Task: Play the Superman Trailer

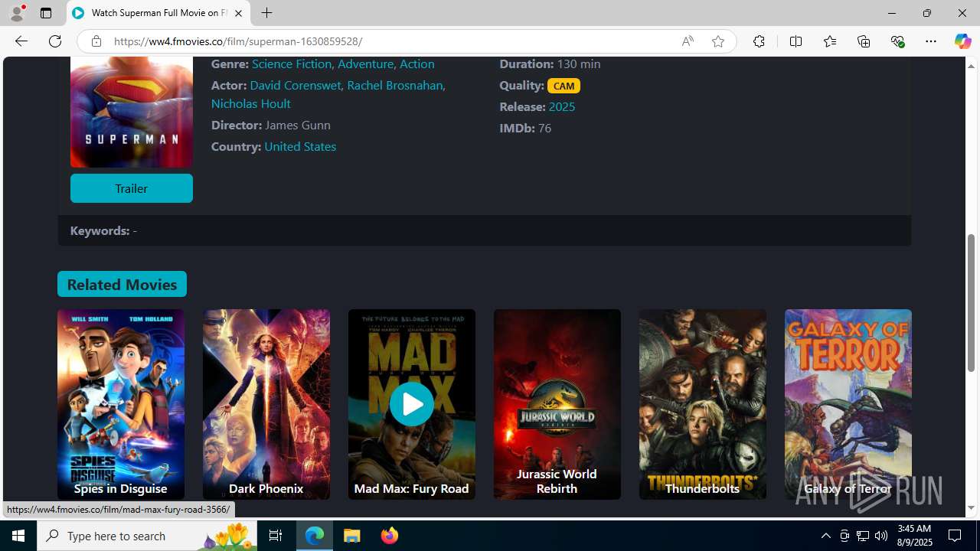Action: click(131, 188)
